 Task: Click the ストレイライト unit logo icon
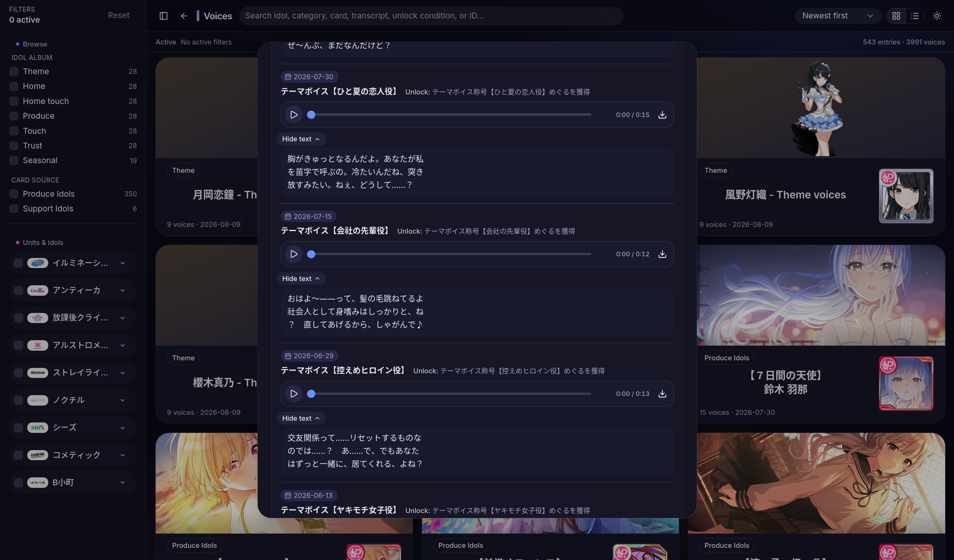coord(38,373)
